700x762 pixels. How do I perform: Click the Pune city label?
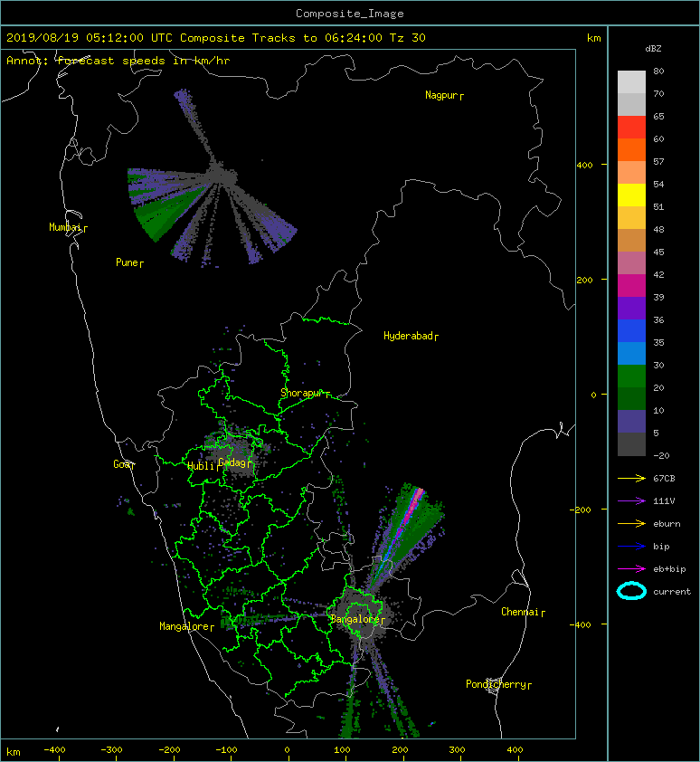pos(128,262)
